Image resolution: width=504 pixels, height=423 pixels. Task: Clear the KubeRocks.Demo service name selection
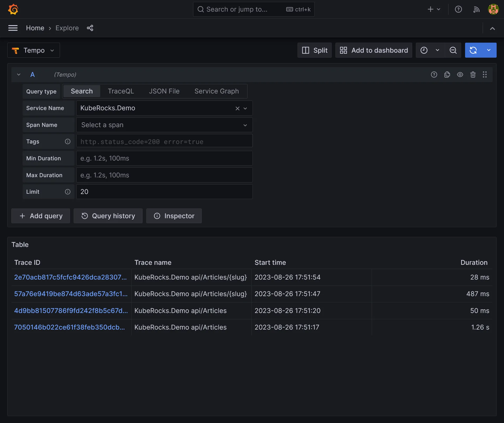[237, 108]
